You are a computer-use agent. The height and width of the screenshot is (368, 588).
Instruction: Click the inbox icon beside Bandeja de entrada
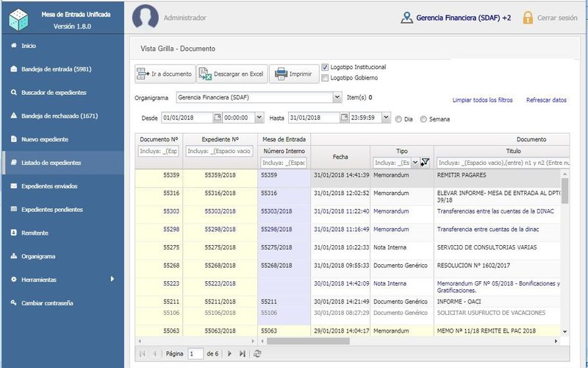tap(14, 69)
